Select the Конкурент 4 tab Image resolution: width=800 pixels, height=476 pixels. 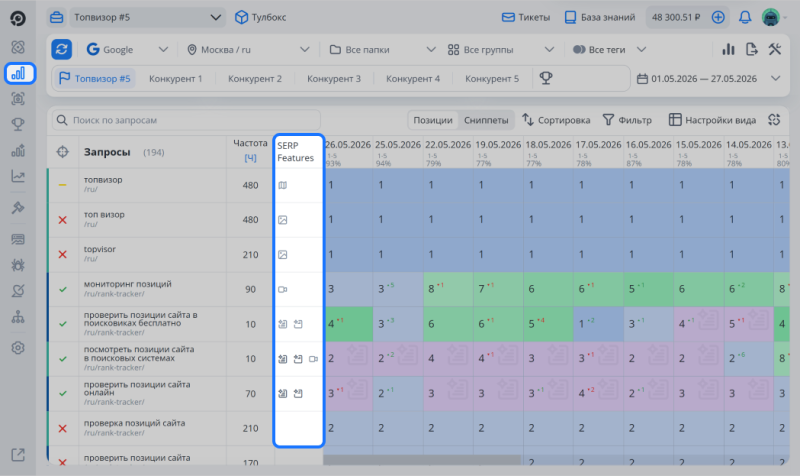(413, 79)
